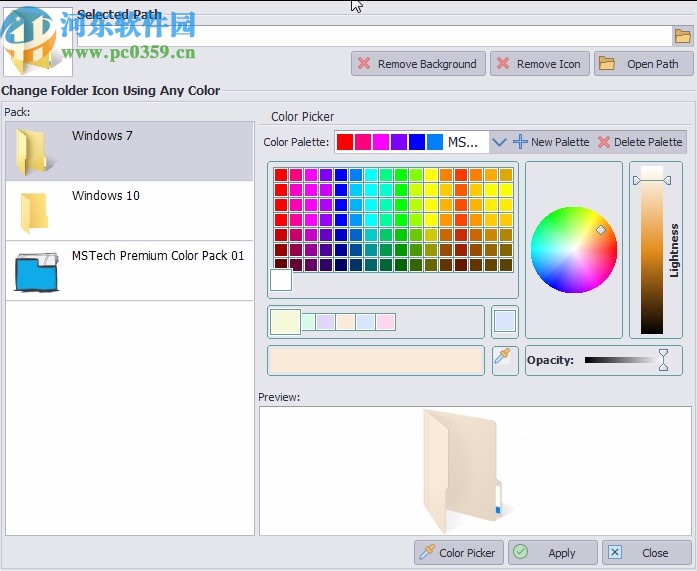Click the eyedropper icon on Color Picker button
This screenshot has height=571, width=697.
click(x=427, y=552)
